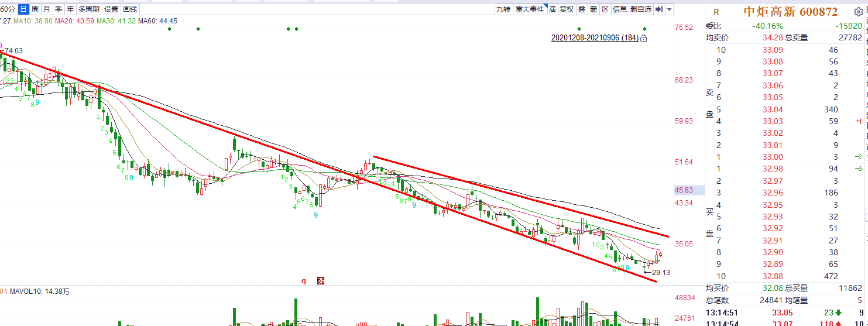Open the 设置 chart settings menu
The height and width of the screenshot is (326, 868).
(x=111, y=9)
